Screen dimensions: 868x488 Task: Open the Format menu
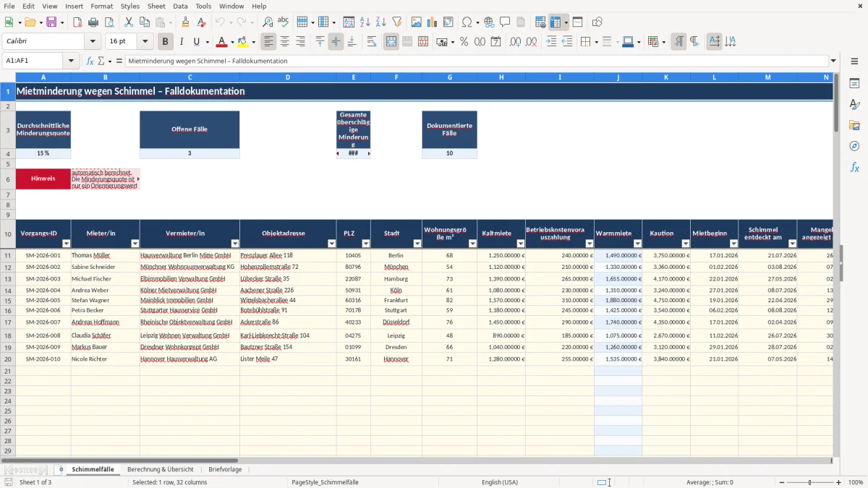[x=101, y=6]
